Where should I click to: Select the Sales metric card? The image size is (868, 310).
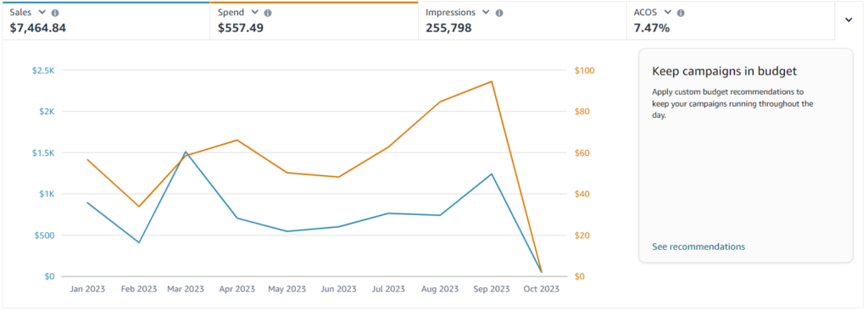pos(106,20)
